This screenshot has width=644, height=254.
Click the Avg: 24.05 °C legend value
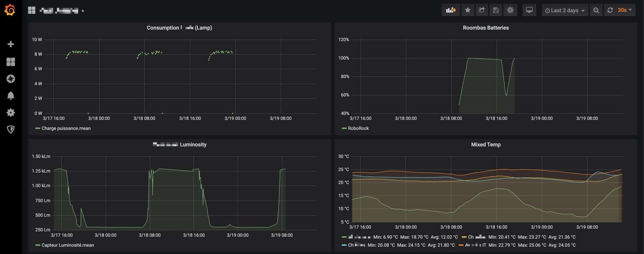coord(562,245)
